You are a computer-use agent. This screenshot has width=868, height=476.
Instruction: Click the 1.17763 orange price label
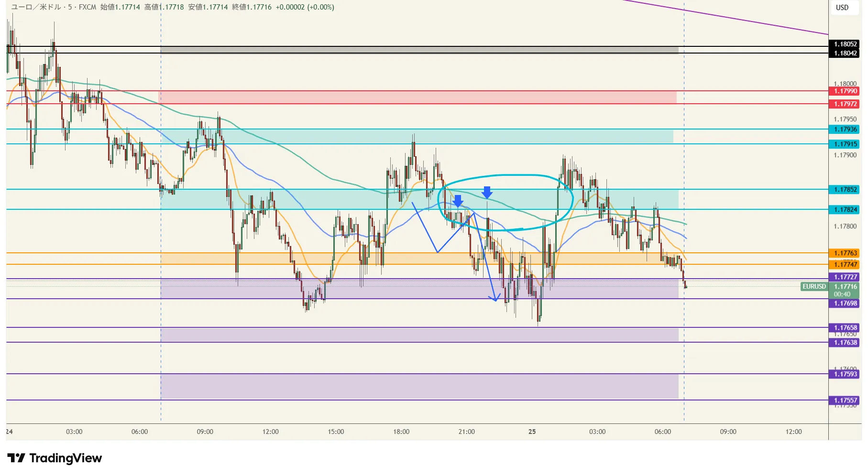coord(845,253)
